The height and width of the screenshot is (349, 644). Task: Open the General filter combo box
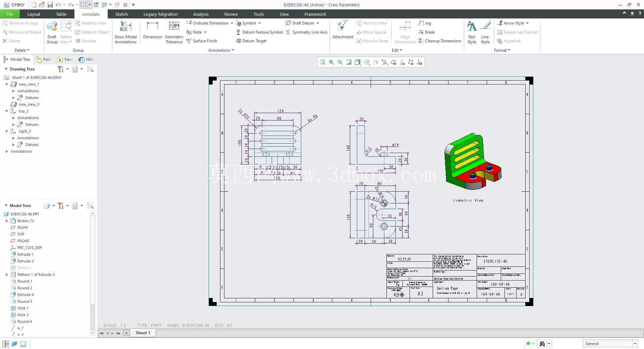tap(610, 343)
